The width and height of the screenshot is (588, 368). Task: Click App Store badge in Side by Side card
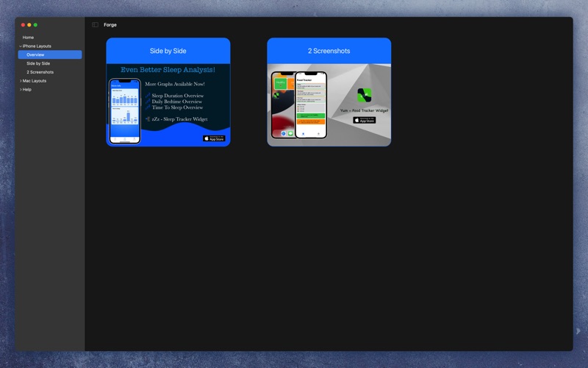click(214, 138)
